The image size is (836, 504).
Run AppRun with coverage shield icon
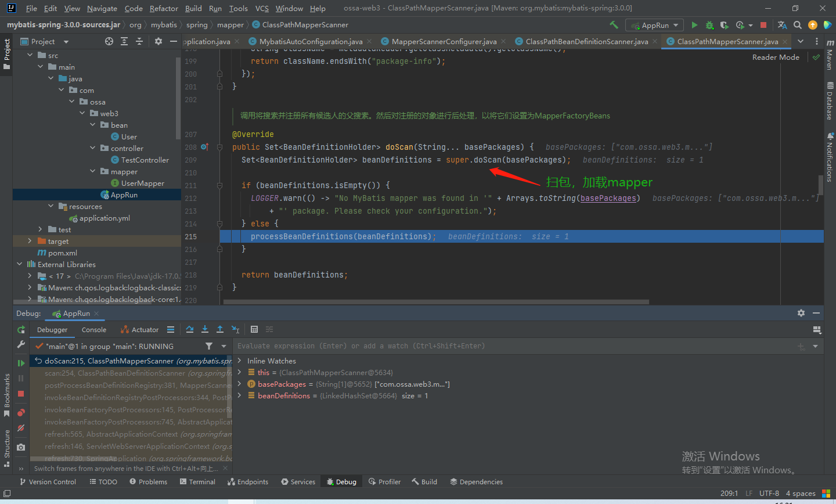point(724,25)
